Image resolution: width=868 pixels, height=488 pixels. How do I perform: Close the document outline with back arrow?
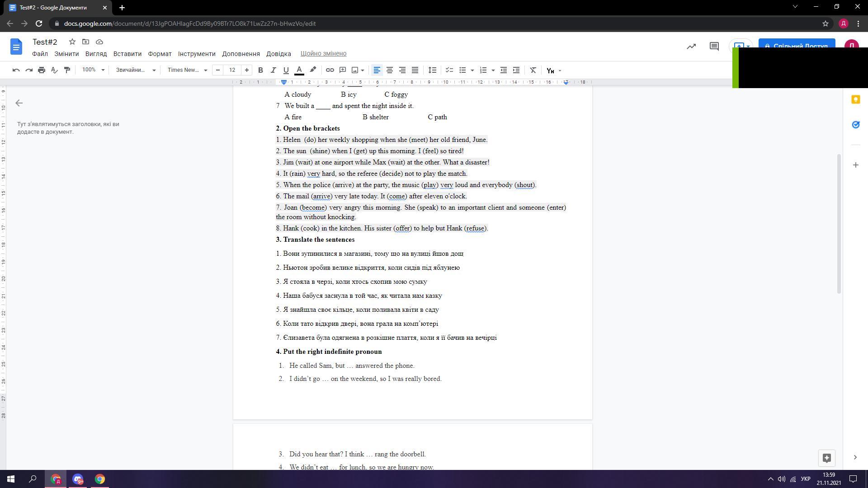pos(19,103)
